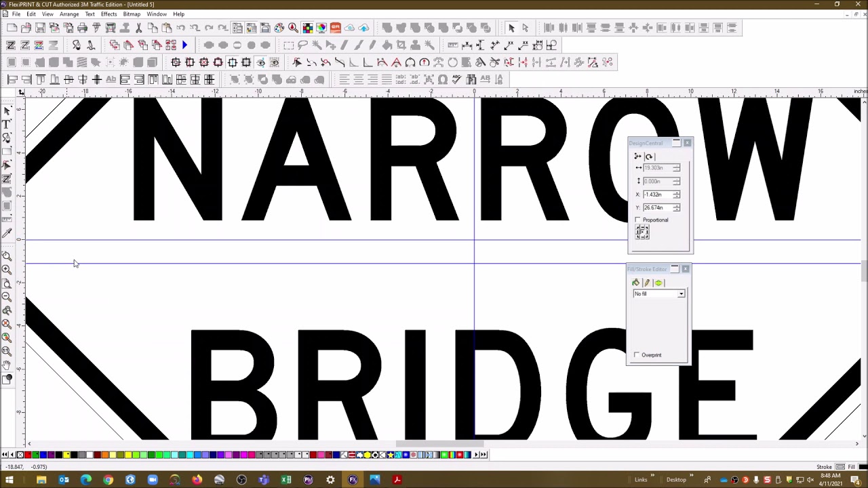Open the Bitmap menu
This screenshot has height=488, width=868.
132,14
